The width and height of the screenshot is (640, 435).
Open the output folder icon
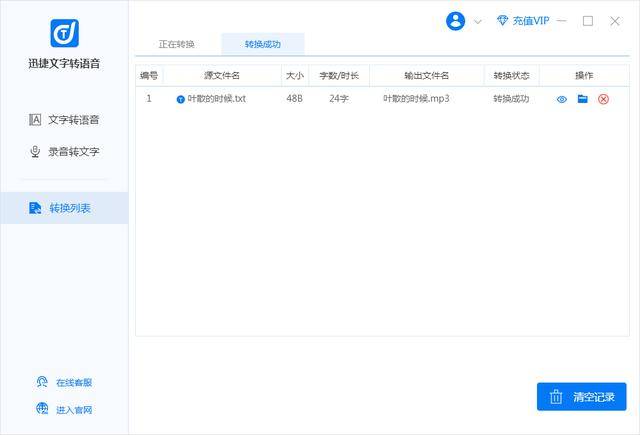[582, 99]
